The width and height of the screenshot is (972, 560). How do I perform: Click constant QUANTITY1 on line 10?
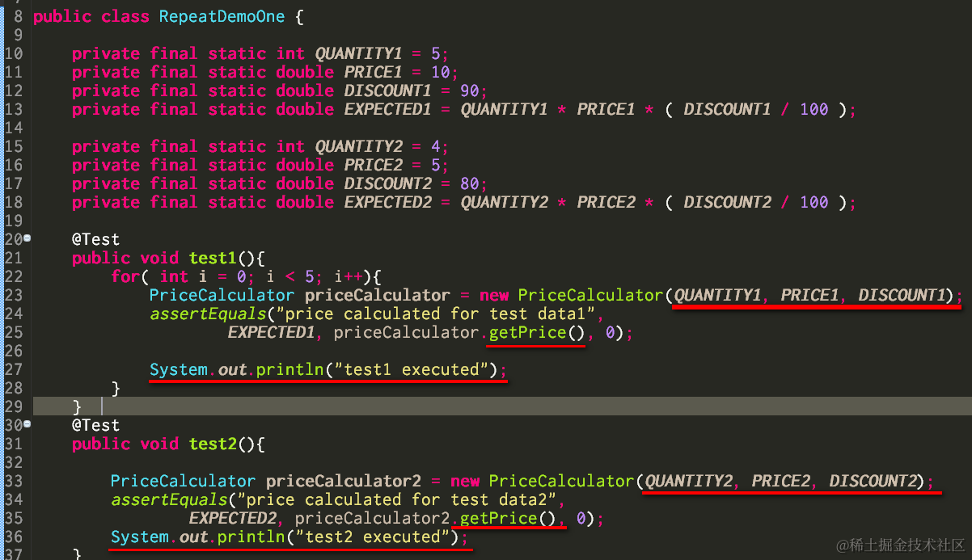(358, 53)
